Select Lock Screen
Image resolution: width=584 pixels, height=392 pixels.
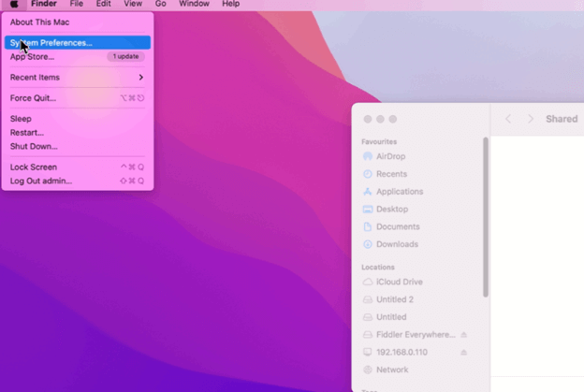pos(78,167)
